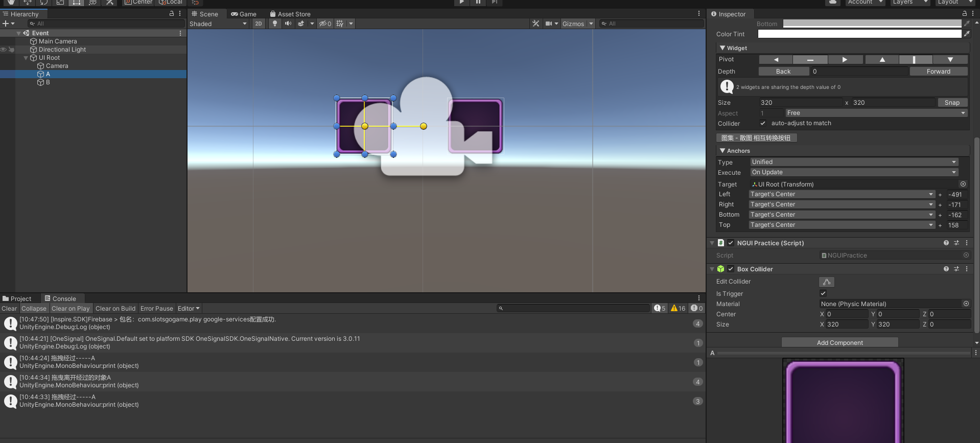Viewport: 980px width, 443px height.
Task: Toggle Collapse in Console
Action: [34, 309]
